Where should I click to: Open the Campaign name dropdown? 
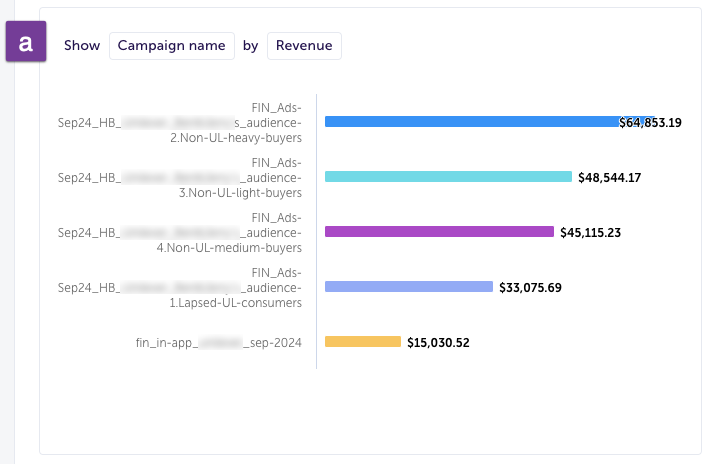(x=172, y=46)
